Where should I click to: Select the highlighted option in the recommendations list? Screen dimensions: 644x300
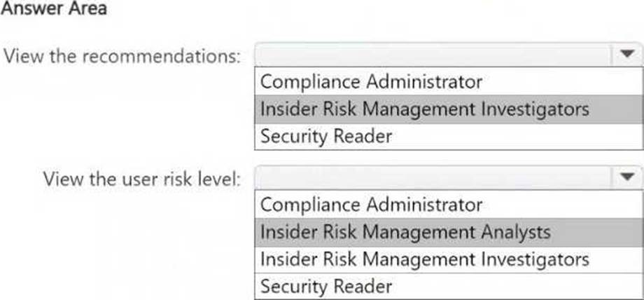pyautogui.click(x=424, y=109)
